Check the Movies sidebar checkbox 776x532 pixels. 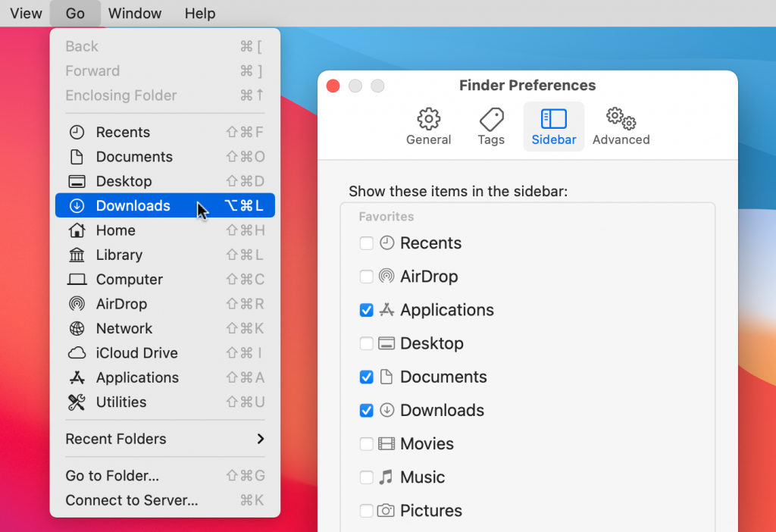point(367,443)
